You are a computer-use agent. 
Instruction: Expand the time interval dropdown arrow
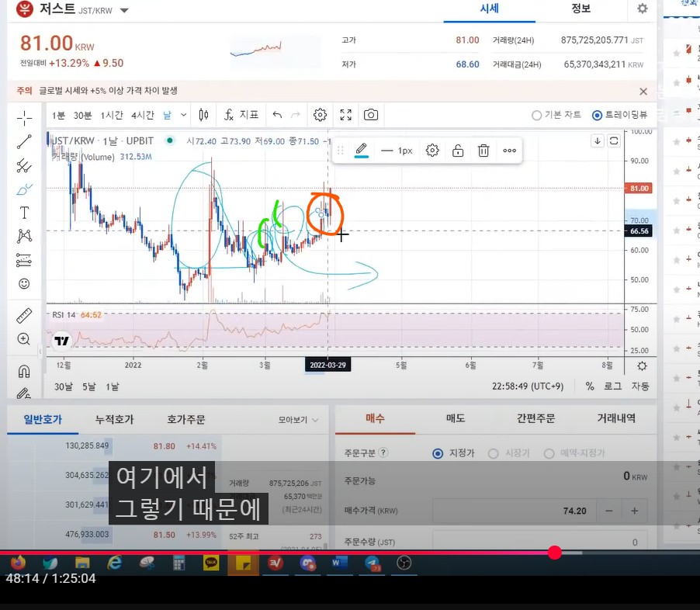(183, 115)
